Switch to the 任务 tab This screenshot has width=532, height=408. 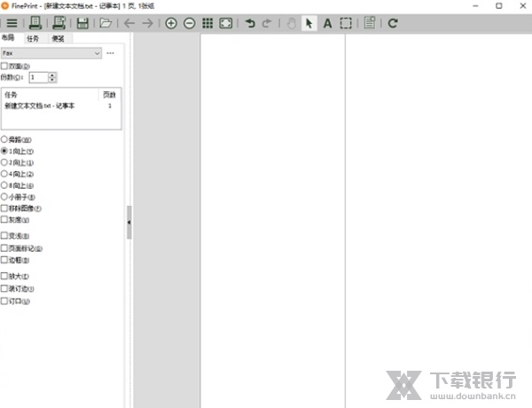click(34, 39)
